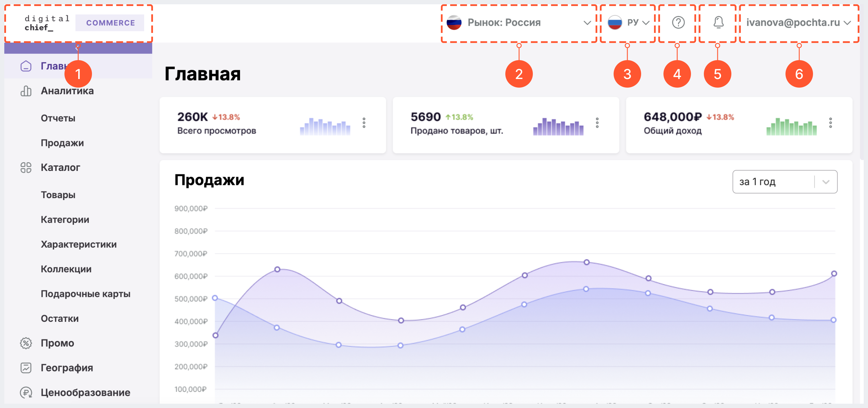868x408 pixels.
Task: Click the Главная page heading
Action: coord(203,74)
